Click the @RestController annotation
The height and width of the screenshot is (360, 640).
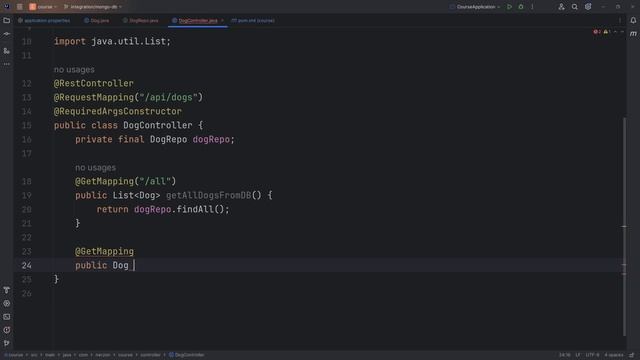tap(93, 83)
